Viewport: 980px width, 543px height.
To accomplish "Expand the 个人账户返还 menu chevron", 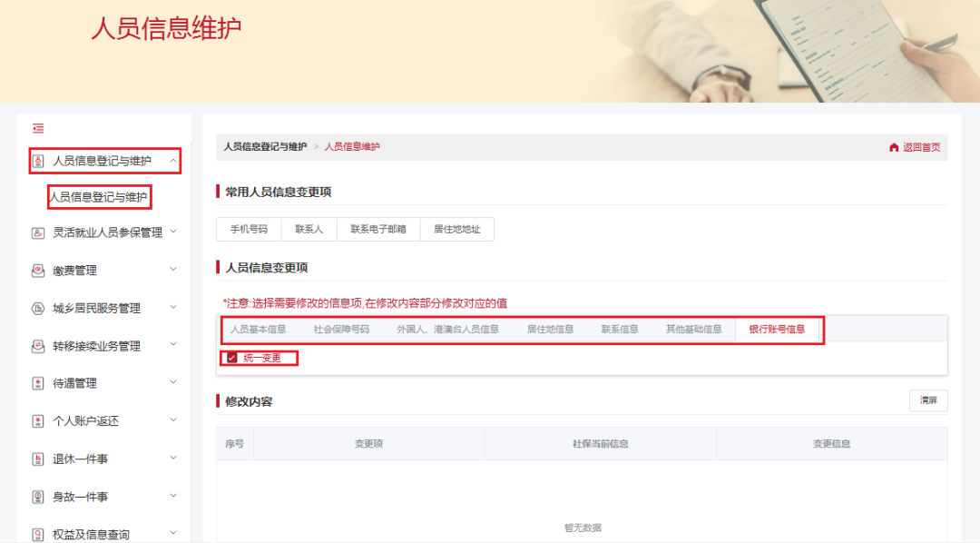I will pyautogui.click(x=173, y=420).
